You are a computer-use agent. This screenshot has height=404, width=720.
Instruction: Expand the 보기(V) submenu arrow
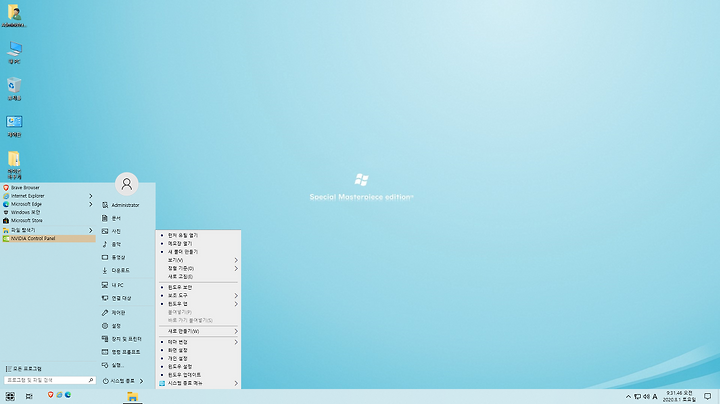236,260
